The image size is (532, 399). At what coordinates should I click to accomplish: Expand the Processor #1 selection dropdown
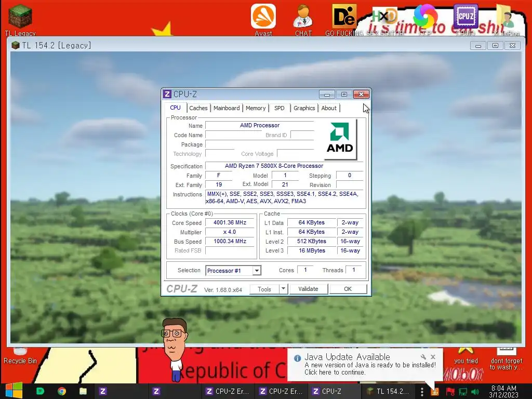coord(257,270)
